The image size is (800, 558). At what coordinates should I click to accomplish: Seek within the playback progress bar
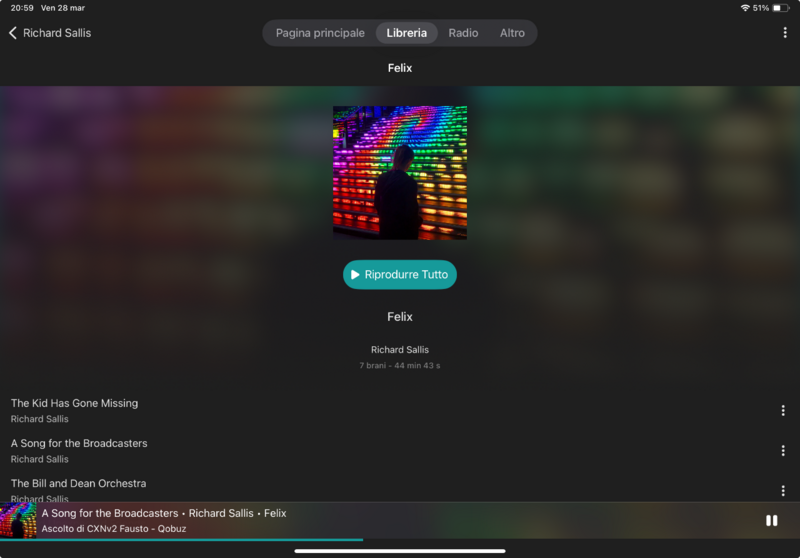(x=400, y=539)
